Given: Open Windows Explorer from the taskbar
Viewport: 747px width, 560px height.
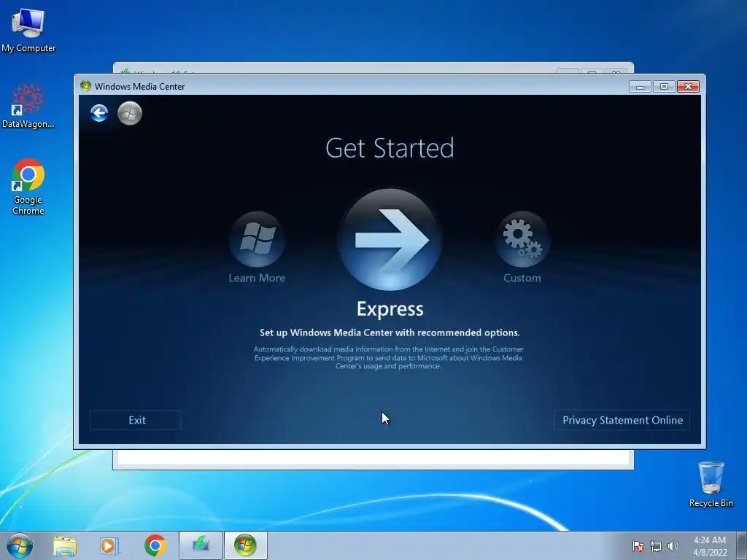Looking at the screenshot, I should pos(65,545).
